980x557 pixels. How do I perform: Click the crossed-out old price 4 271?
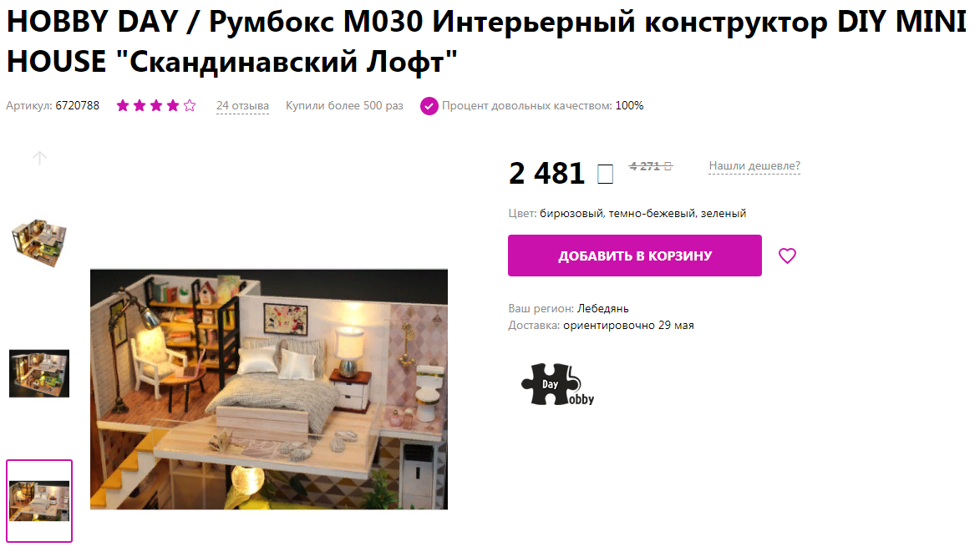pos(650,166)
